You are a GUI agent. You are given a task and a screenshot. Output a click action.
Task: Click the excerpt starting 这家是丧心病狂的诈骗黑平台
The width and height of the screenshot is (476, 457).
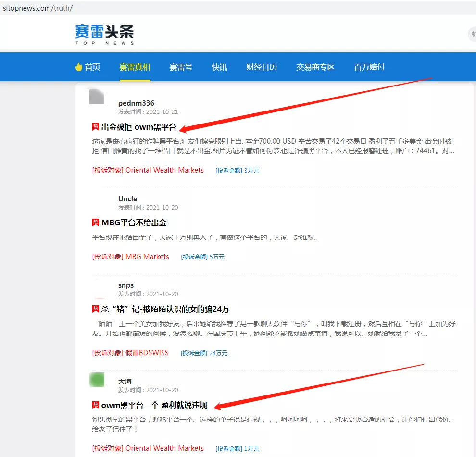[x=273, y=146]
